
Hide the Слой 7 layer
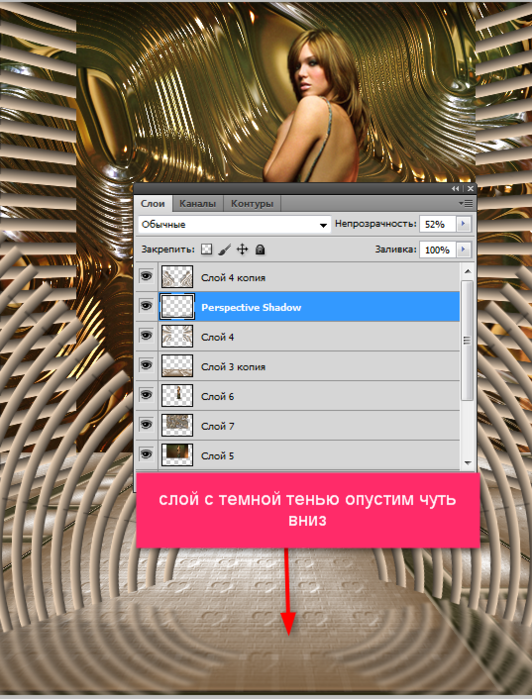[146, 425]
